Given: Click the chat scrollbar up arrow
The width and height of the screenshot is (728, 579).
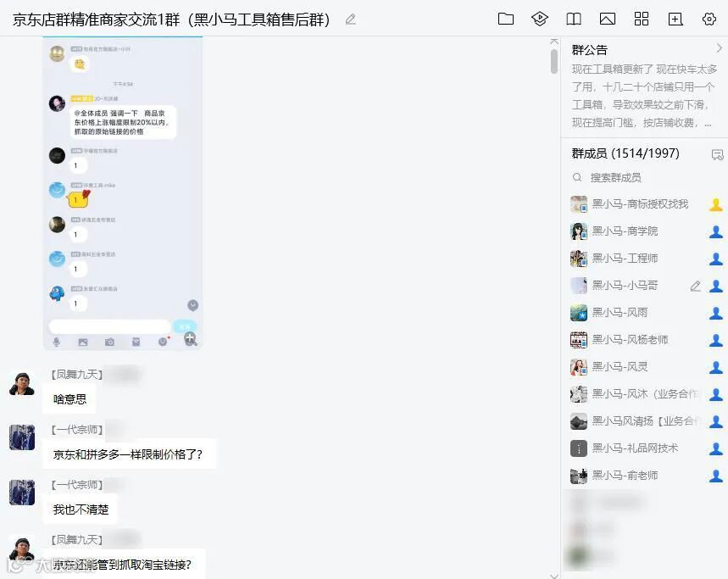Looking at the screenshot, I should (554, 42).
